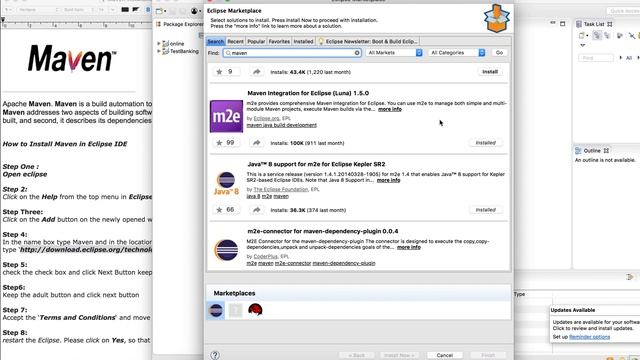Open the help question mark in the dialog
The height and width of the screenshot is (360, 640).
[x=215, y=355]
